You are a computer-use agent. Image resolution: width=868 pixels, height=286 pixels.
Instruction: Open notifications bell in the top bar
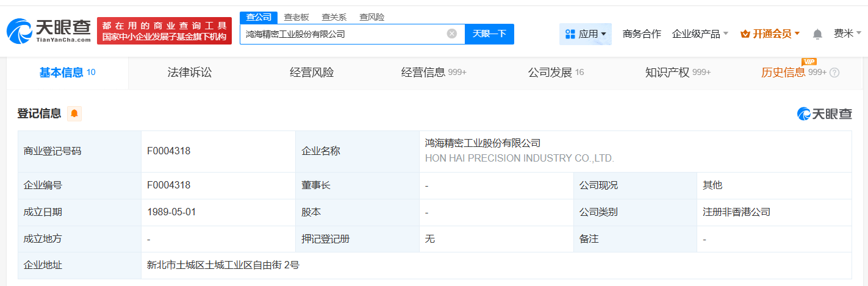click(x=817, y=34)
